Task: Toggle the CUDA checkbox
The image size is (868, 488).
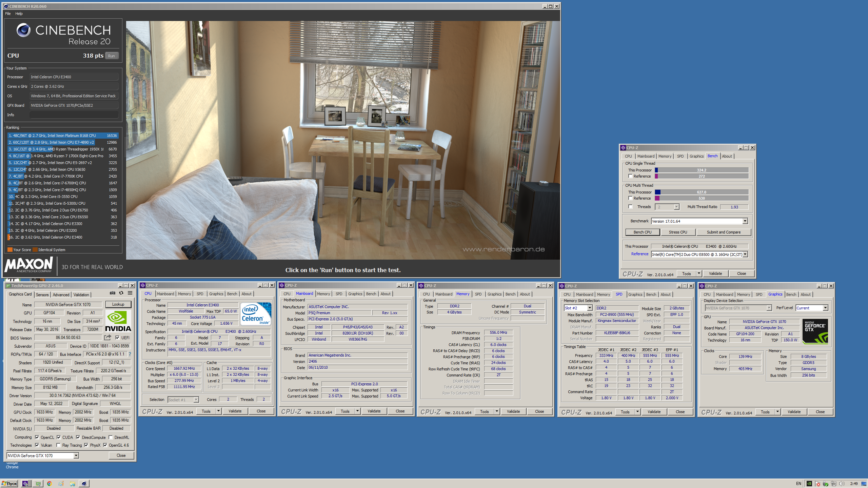Action: pyautogui.click(x=59, y=437)
